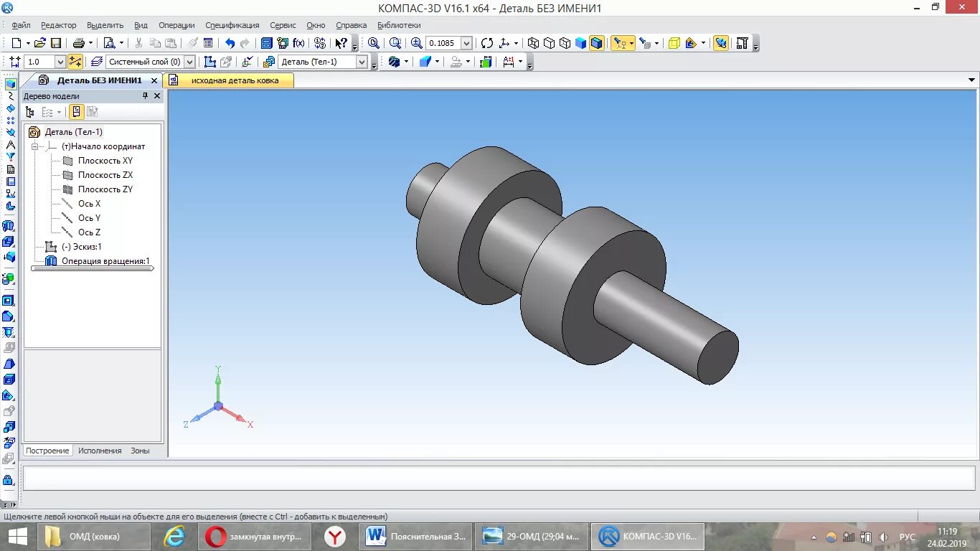
Task: Start sketch mode icon
Action: 209,62
